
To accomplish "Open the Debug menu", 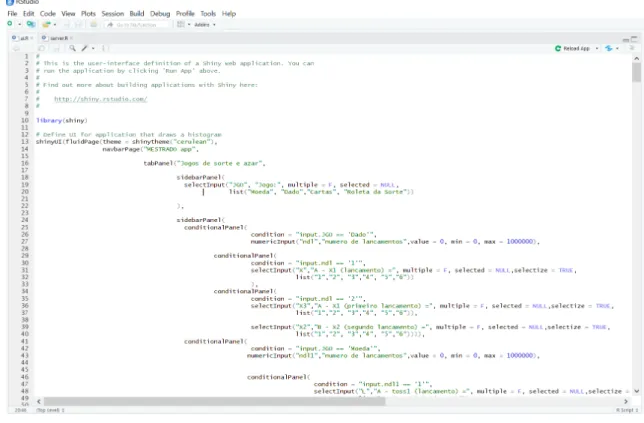I will tap(160, 14).
